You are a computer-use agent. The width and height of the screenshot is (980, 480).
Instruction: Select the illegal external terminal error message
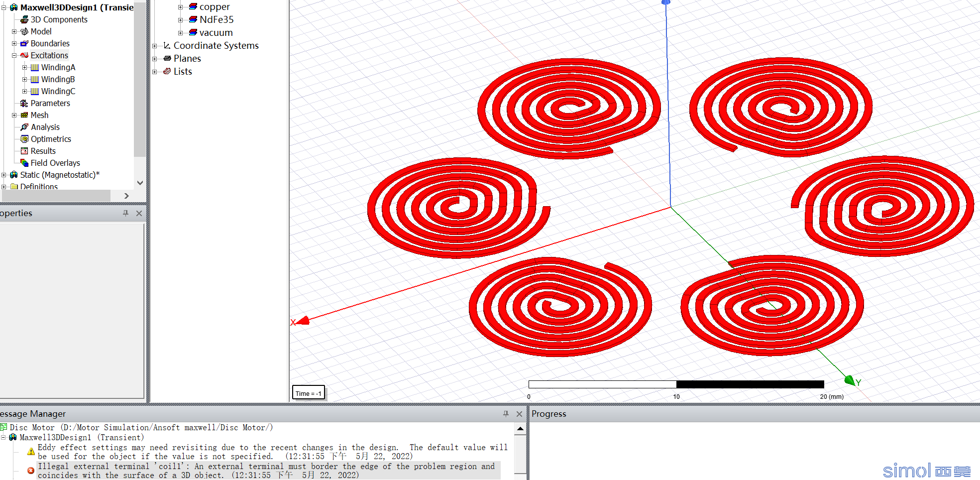pos(269,471)
